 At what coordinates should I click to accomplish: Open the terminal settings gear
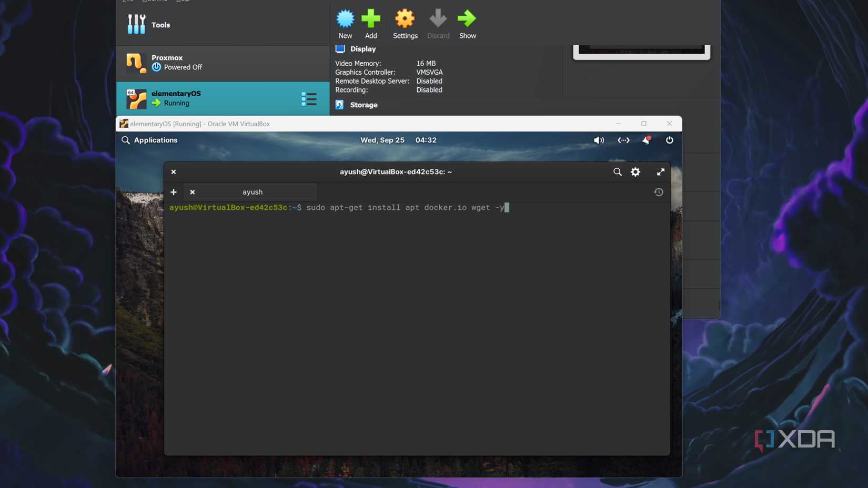coord(635,171)
